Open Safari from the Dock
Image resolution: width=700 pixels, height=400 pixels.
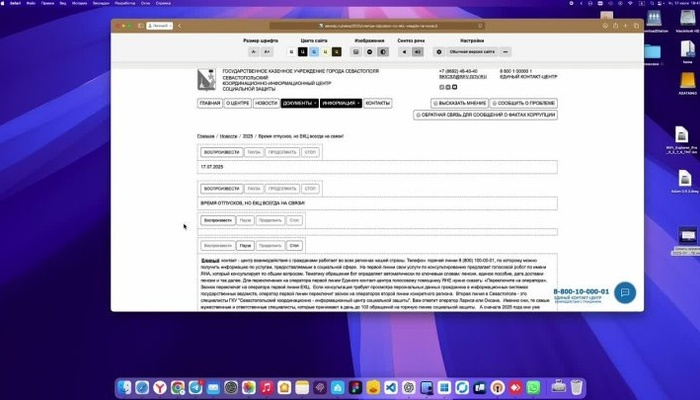click(142, 387)
